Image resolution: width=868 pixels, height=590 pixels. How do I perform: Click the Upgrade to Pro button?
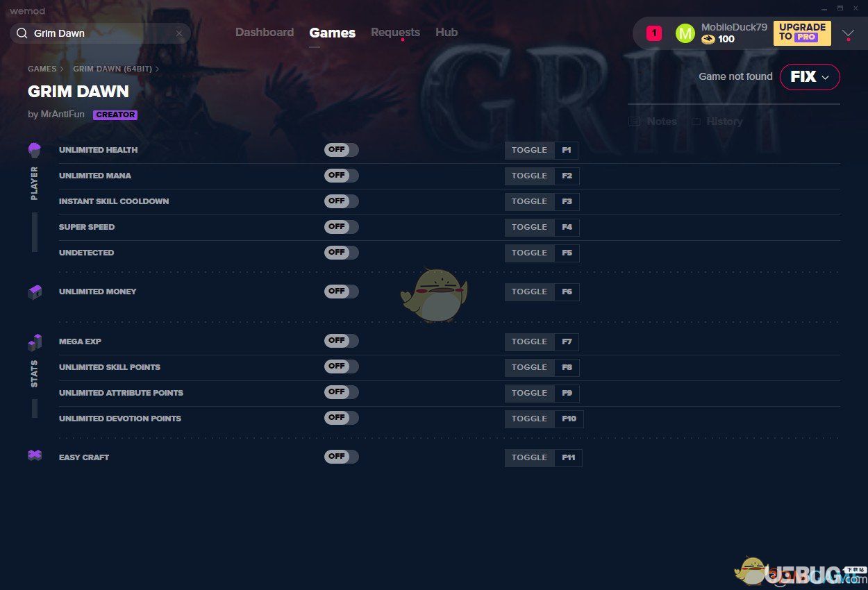pos(802,33)
